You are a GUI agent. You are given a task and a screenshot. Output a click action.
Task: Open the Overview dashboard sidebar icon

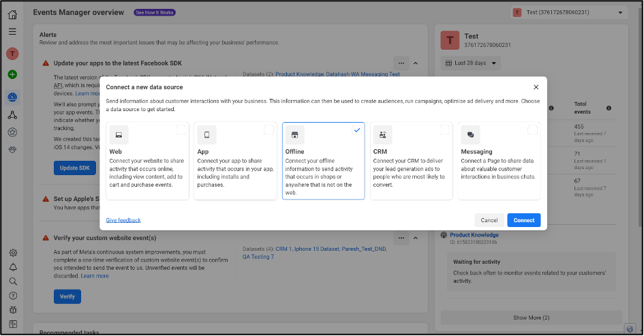pos(12,97)
